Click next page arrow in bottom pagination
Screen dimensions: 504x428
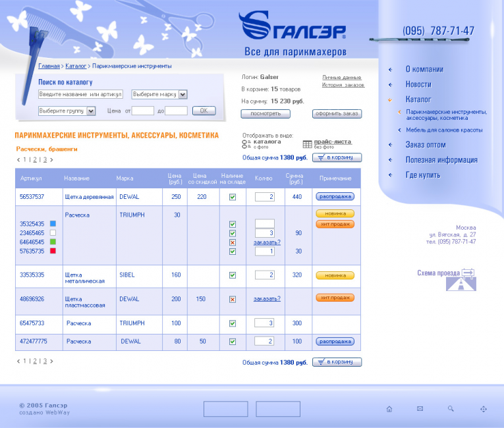coord(51,361)
